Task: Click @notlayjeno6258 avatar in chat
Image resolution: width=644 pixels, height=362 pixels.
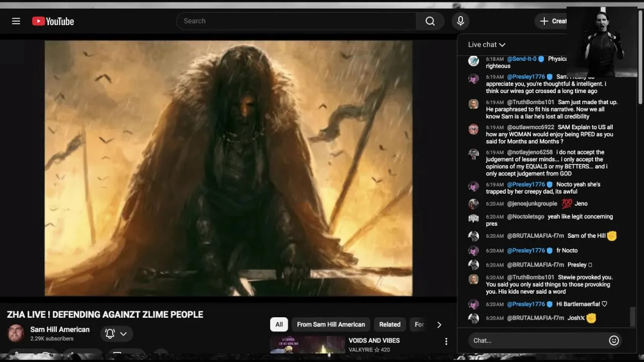Action: pyautogui.click(x=473, y=154)
